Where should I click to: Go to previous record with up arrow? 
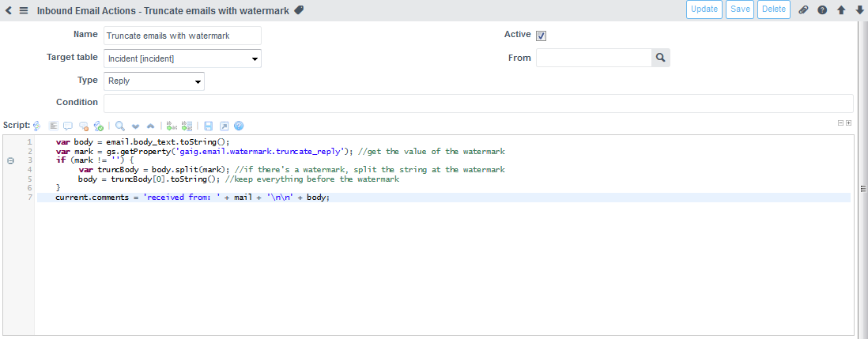tap(841, 10)
